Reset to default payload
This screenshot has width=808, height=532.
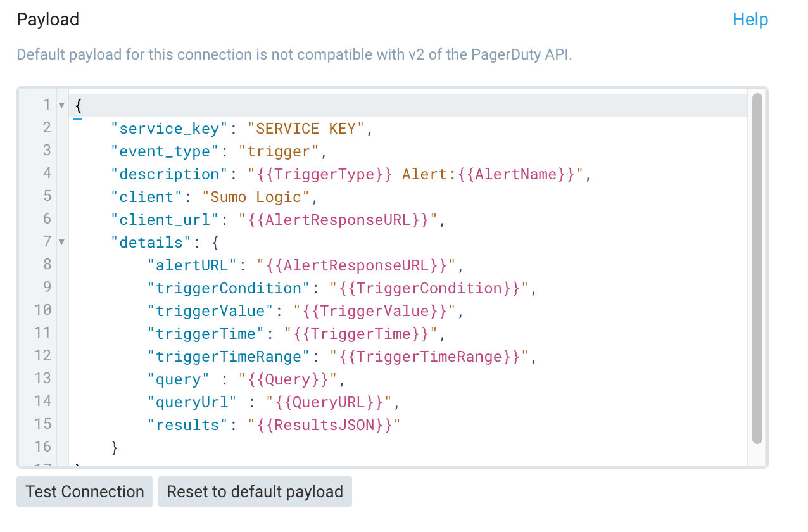click(x=255, y=491)
